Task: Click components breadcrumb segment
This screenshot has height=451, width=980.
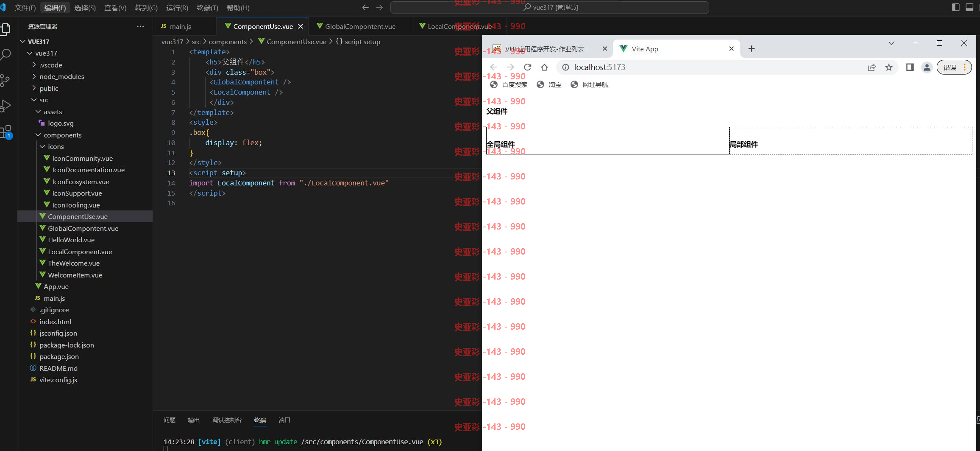Action: click(228, 42)
